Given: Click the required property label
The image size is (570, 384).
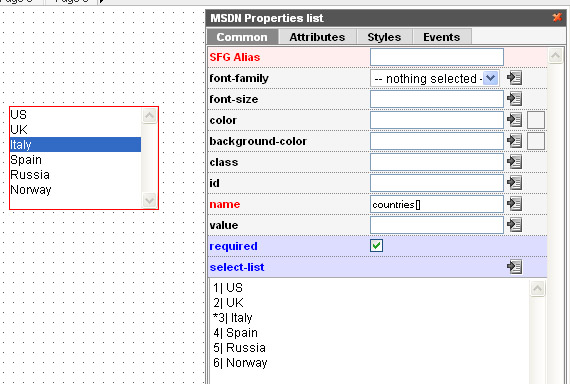Looking at the screenshot, I should click(233, 246).
